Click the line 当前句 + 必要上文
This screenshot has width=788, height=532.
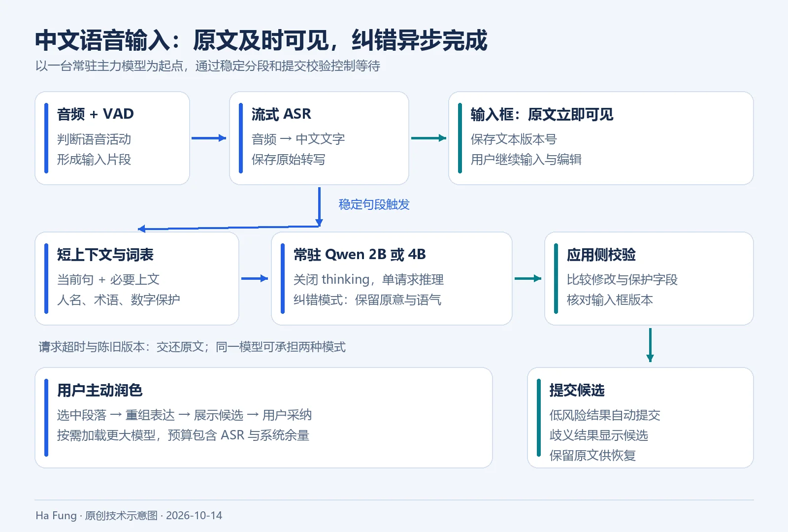[108, 280]
